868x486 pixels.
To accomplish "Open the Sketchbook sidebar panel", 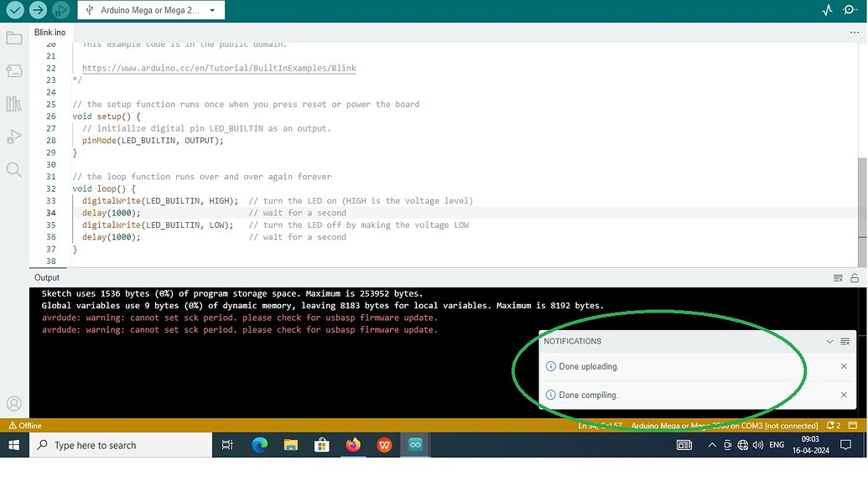I will (x=13, y=37).
